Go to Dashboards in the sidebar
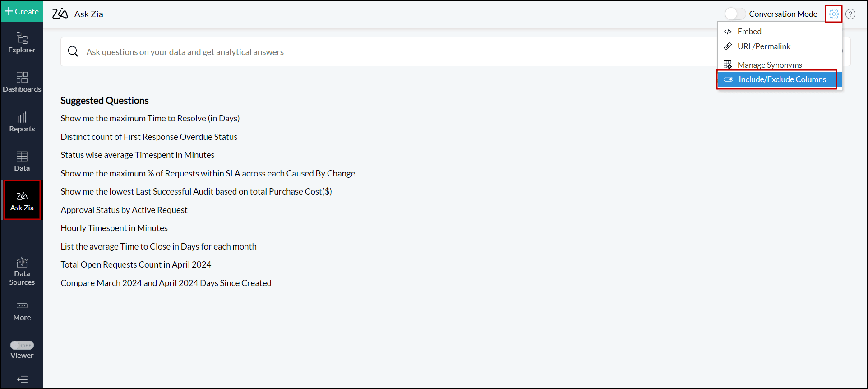Image resolution: width=868 pixels, height=389 pixels. pos(22,82)
